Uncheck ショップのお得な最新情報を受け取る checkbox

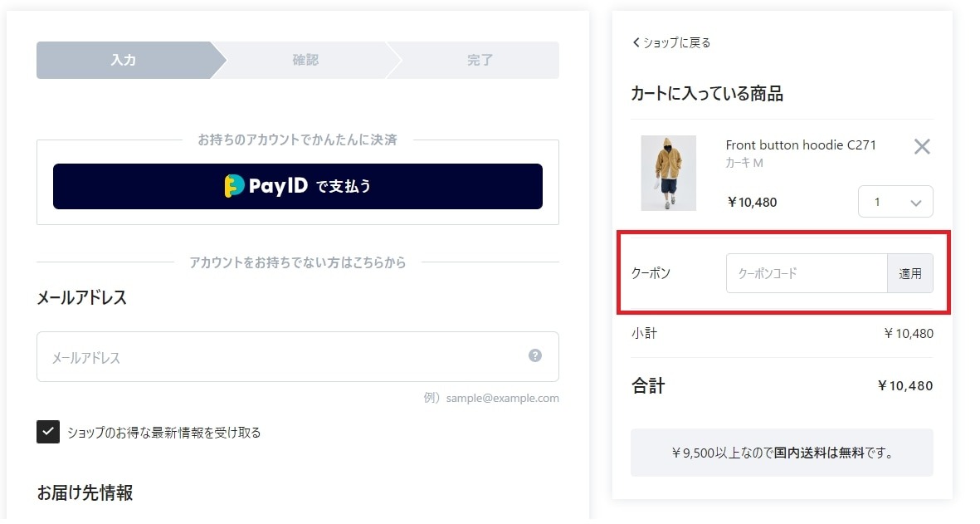(x=48, y=432)
